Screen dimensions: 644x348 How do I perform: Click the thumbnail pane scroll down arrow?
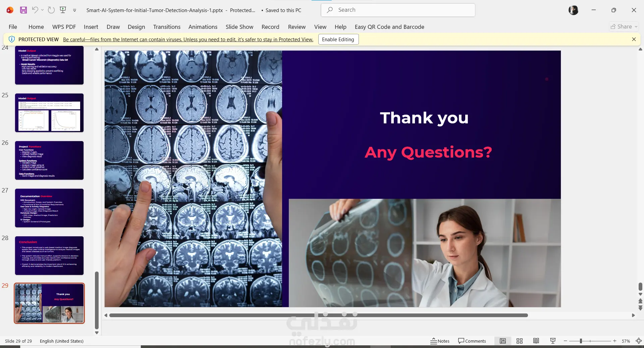click(x=97, y=333)
